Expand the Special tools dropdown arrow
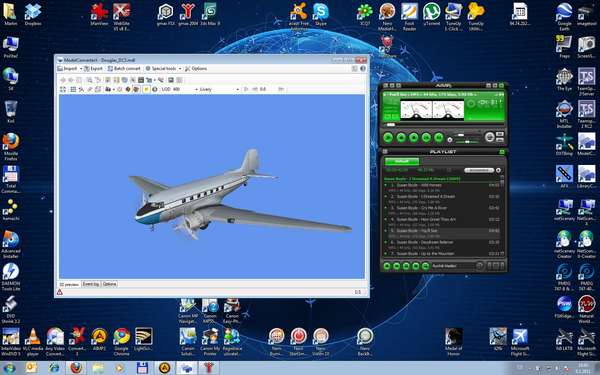 click(x=180, y=69)
